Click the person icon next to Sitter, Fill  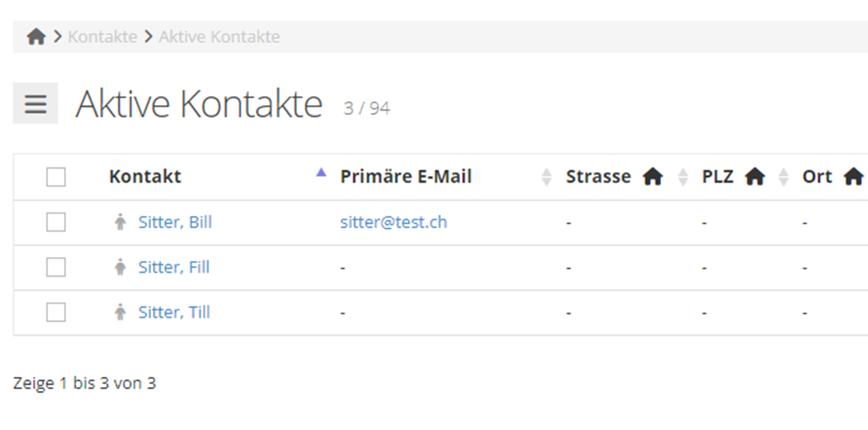click(120, 268)
